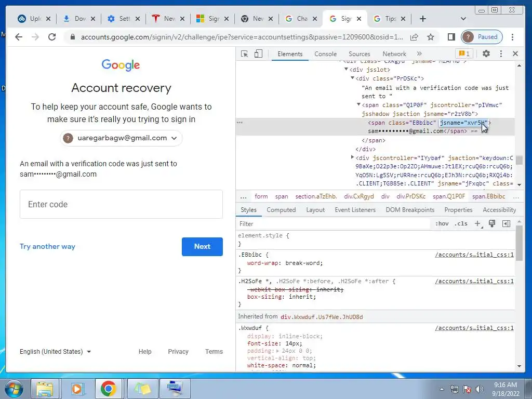This screenshot has height=399, width=532.
Task: Collapse the span class Q1P0F node
Action: tap(358, 104)
